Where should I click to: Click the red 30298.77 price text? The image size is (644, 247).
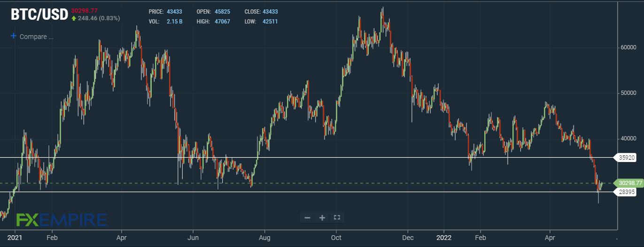pyautogui.click(x=85, y=10)
